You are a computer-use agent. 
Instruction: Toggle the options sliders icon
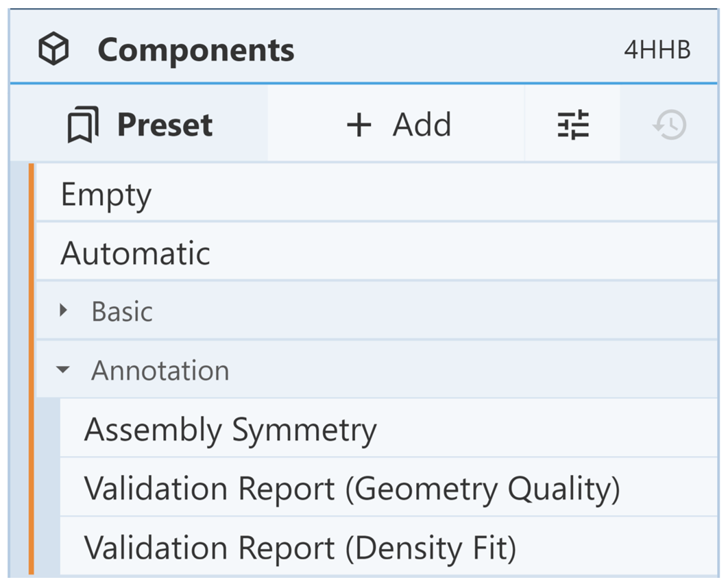(573, 125)
